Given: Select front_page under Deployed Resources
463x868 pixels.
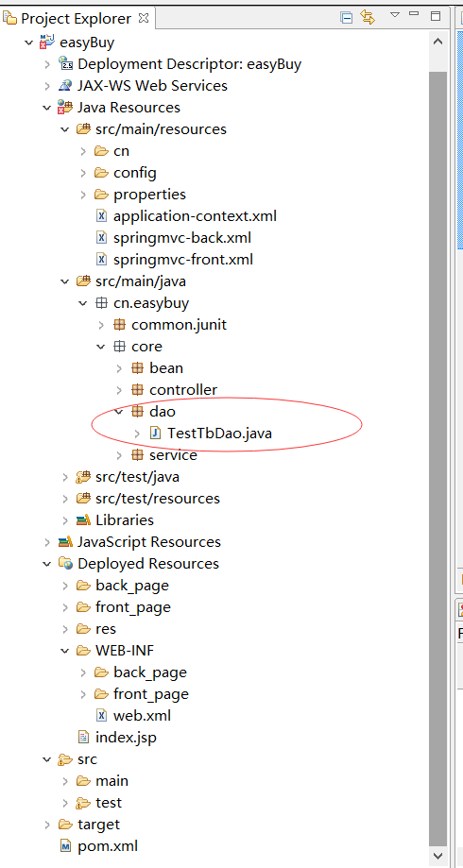Looking at the screenshot, I should [x=133, y=606].
